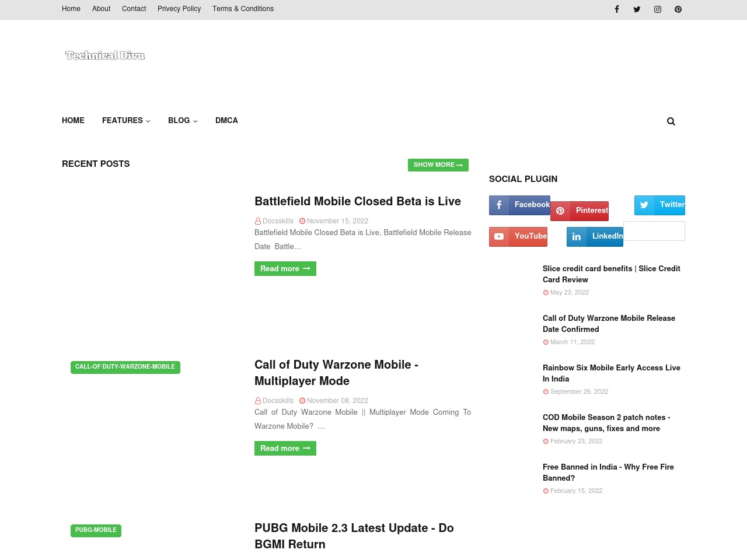This screenshot has width=747, height=560.
Task: Expand the Blog dropdown menu
Action: (x=183, y=120)
